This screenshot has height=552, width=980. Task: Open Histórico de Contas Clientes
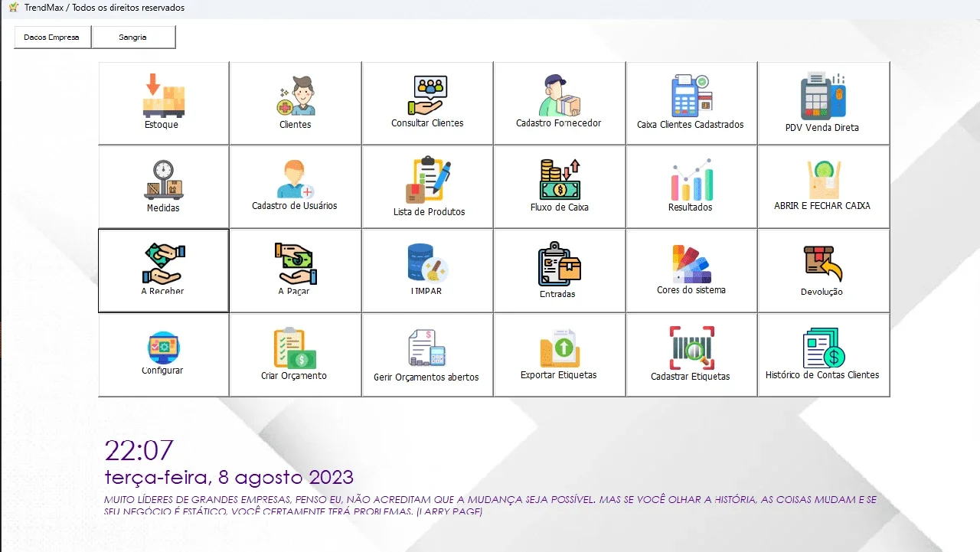pyautogui.click(x=823, y=354)
